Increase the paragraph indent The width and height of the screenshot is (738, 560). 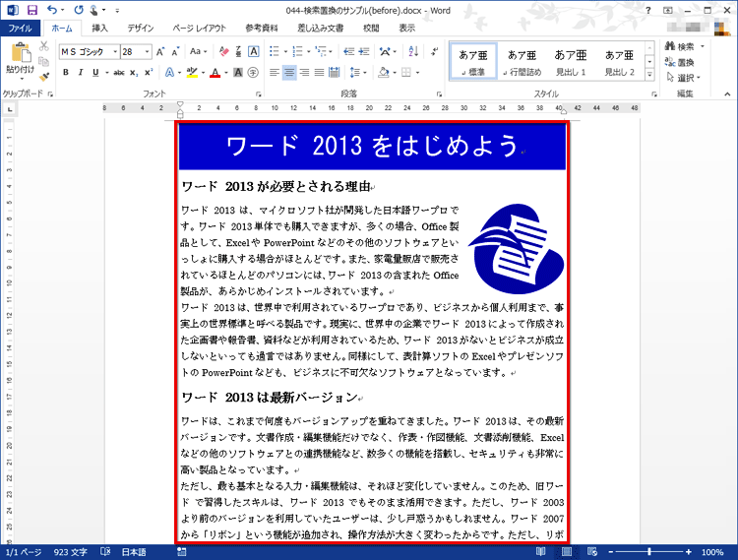click(364, 51)
